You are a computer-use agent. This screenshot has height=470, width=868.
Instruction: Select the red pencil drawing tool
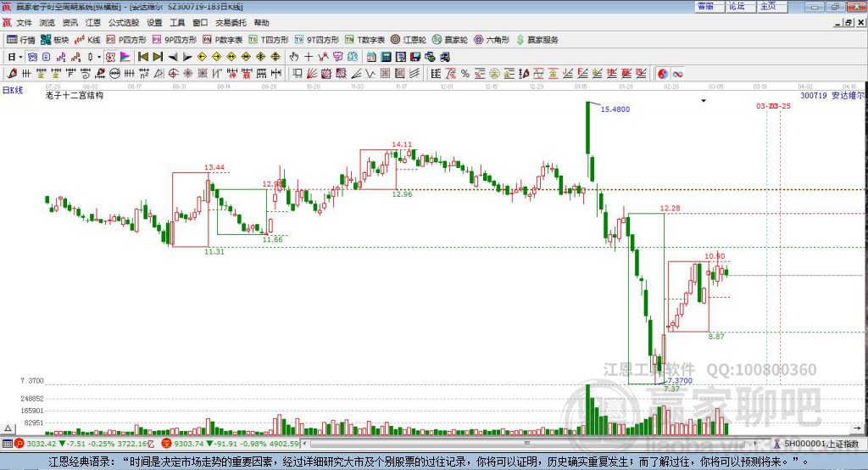click(12, 73)
